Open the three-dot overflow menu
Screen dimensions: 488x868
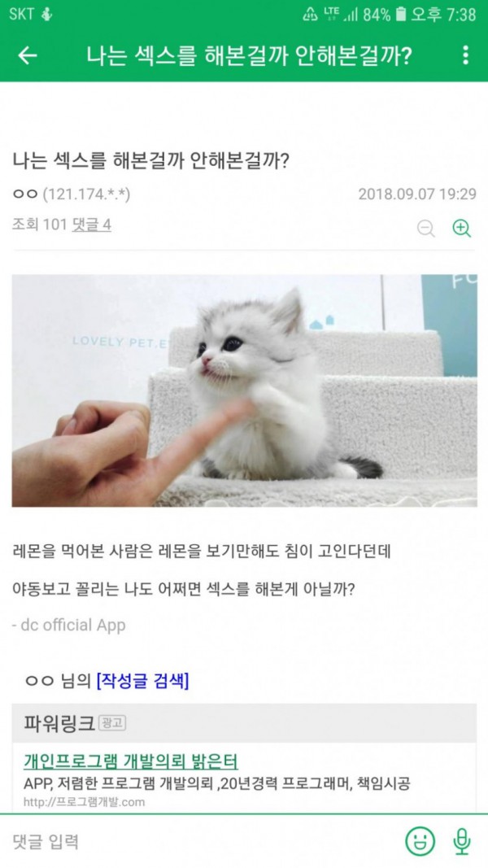465,55
